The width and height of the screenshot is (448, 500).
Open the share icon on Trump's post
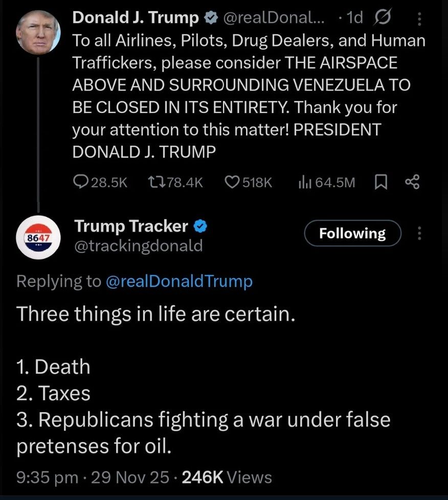tap(412, 183)
